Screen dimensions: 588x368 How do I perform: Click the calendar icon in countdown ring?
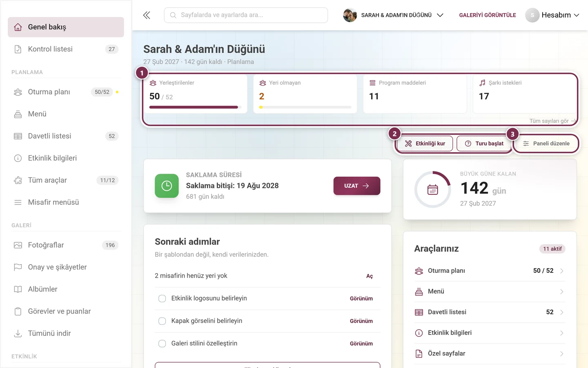pos(433,190)
